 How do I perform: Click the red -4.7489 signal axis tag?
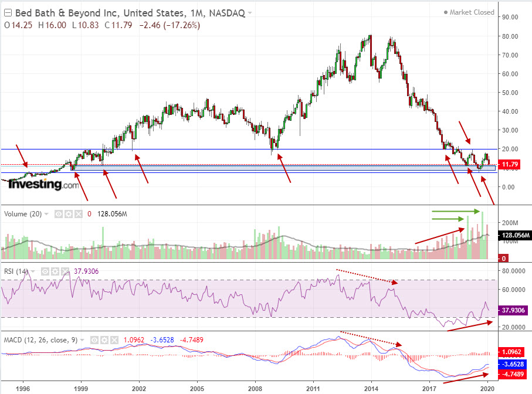click(512, 374)
